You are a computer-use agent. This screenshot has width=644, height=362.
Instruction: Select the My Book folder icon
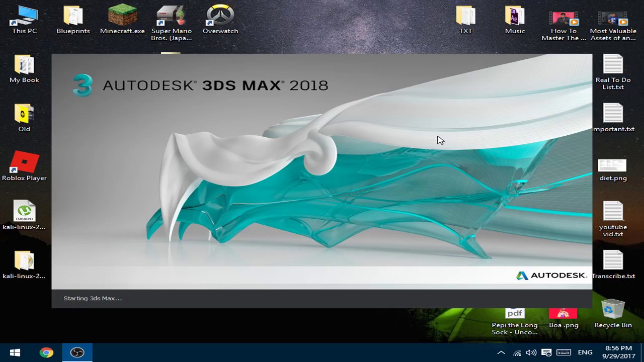coord(24,69)
